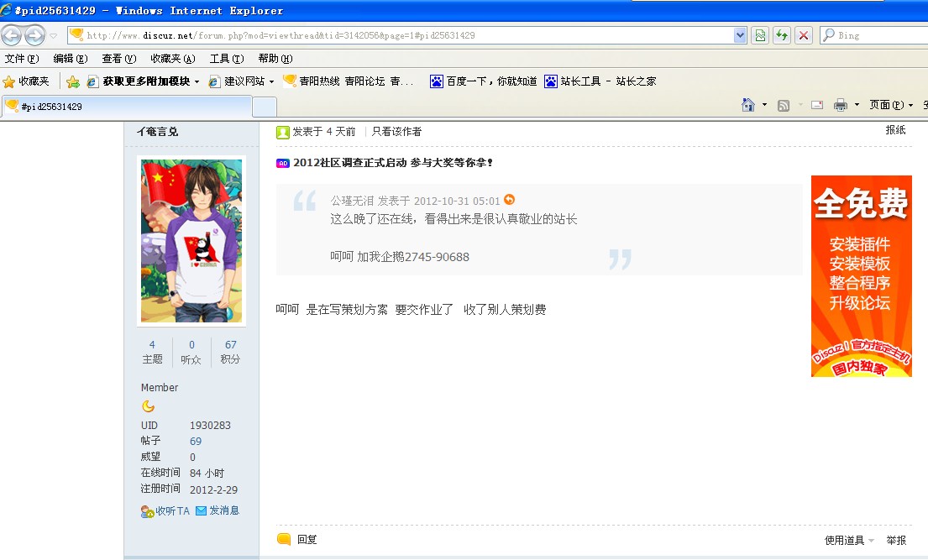928x560 pixels.
Task: Click the Member group label
Action: 160,387
